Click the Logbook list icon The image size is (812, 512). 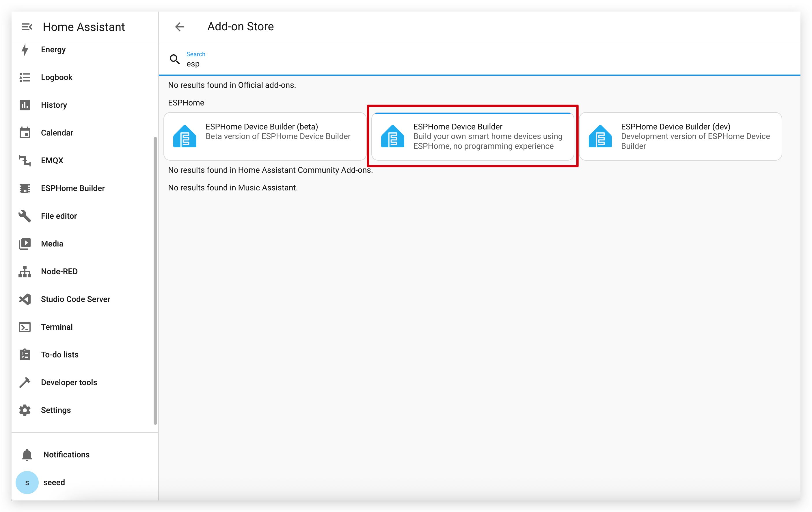tap(25, 77)
